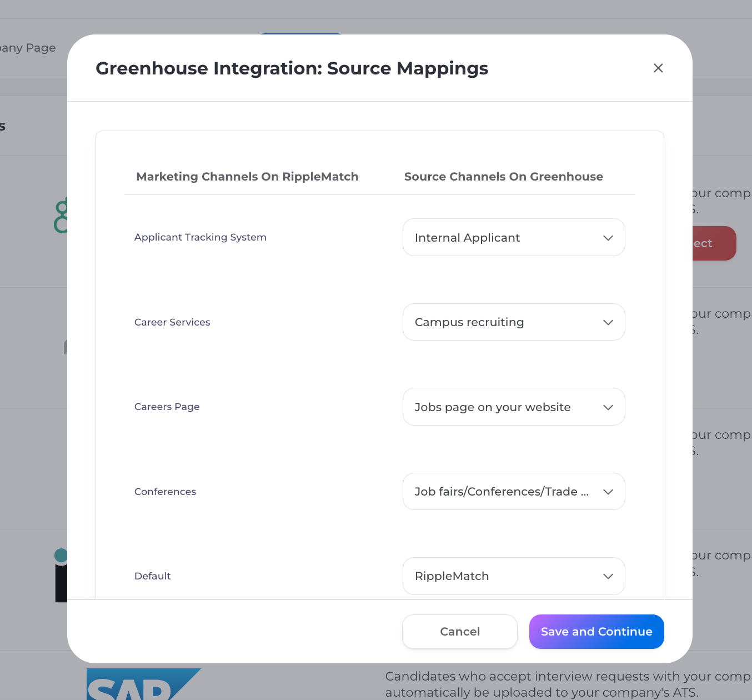Screen dimensions: 752x700
Task: Click the dialog title Greenhouse Integration: Source Mappings
Action: coord(292,68)
